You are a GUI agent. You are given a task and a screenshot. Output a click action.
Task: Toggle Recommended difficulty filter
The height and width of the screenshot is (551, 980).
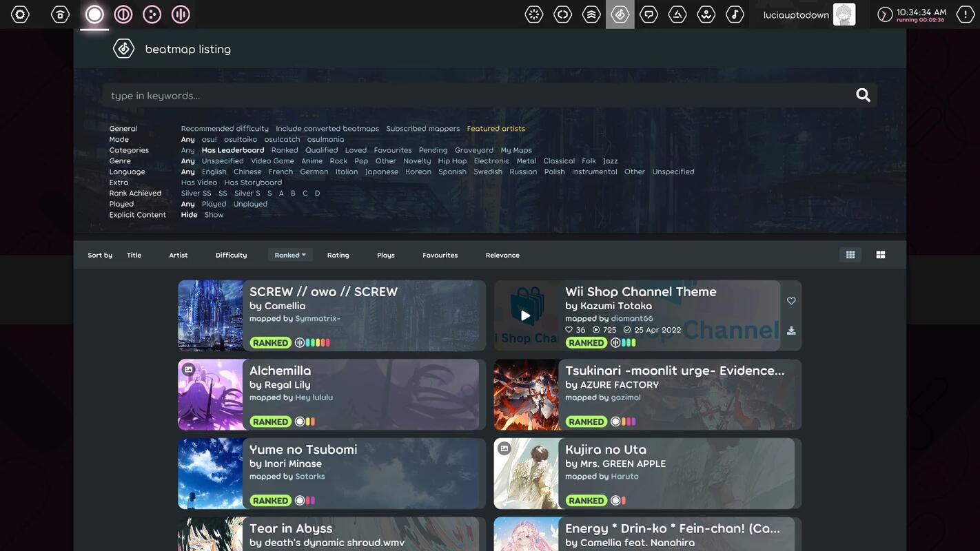tap(225, 129)
